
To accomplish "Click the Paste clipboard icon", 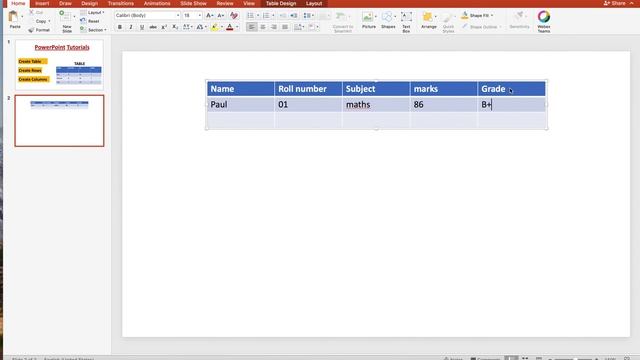I will click(x=13, y=17).
